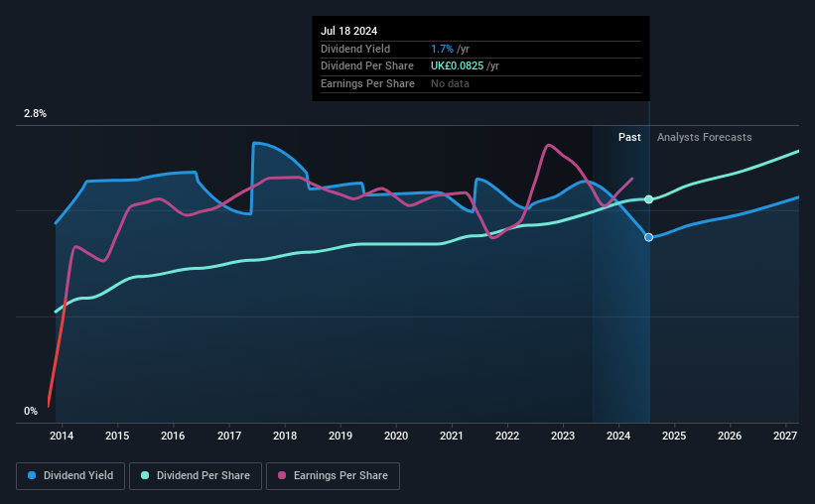The width and height of the screenshot is (815, 504).
Task: Click the pink Earnings Per Share legend dot
Action: [x=282, y=475]
